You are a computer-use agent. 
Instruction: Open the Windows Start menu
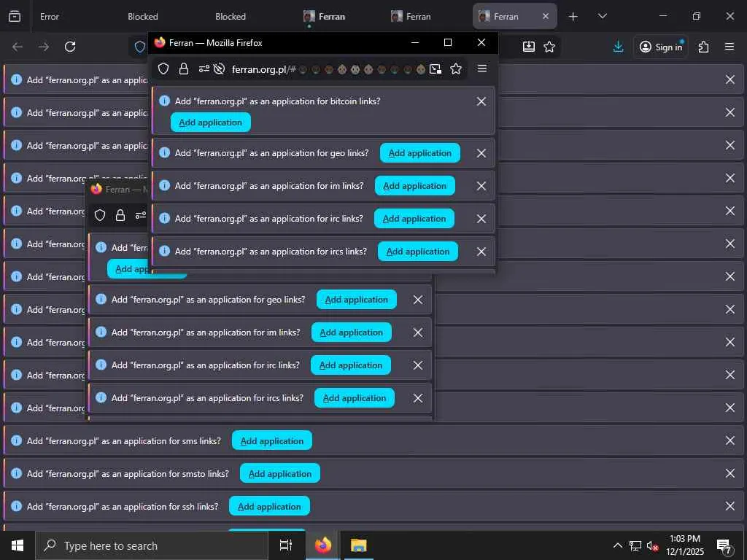pos(18,545)
